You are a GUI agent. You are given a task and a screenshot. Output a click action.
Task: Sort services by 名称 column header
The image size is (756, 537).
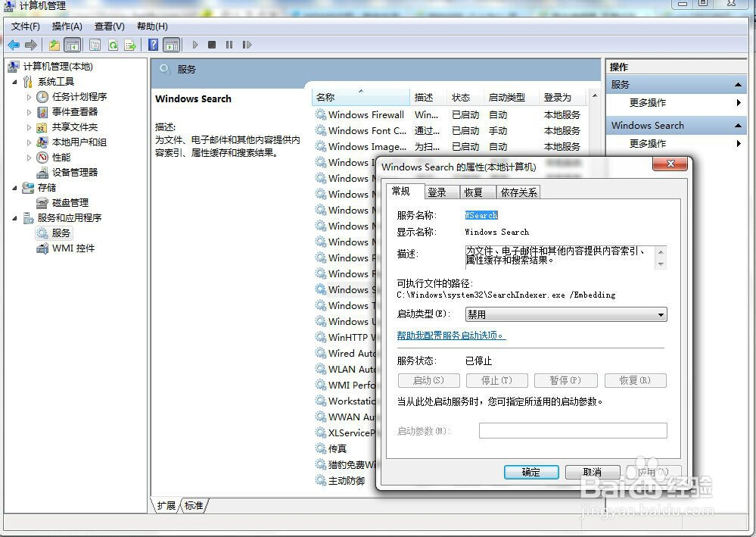[x=361, y=97]
